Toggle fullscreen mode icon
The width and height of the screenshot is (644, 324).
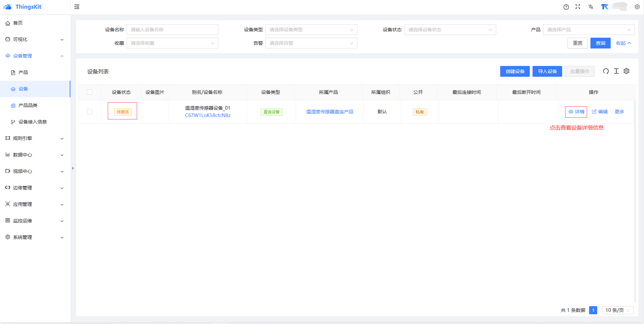click(578, 7)
